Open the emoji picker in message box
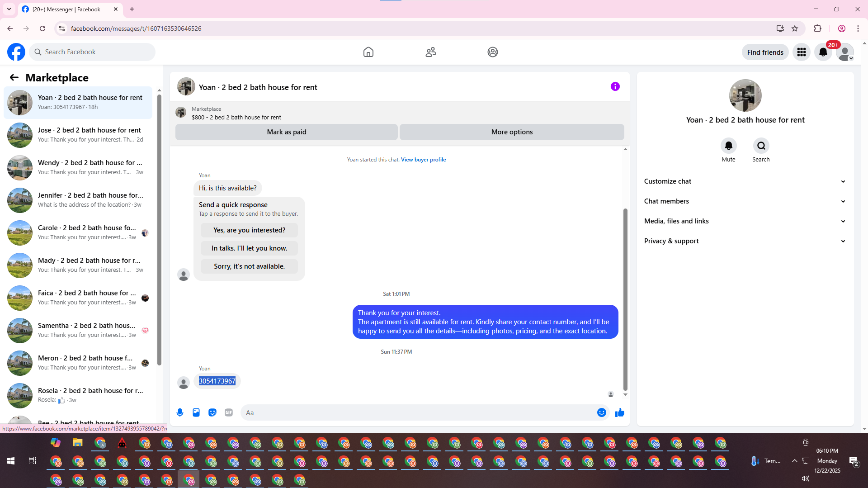 [x=602, y=412]
